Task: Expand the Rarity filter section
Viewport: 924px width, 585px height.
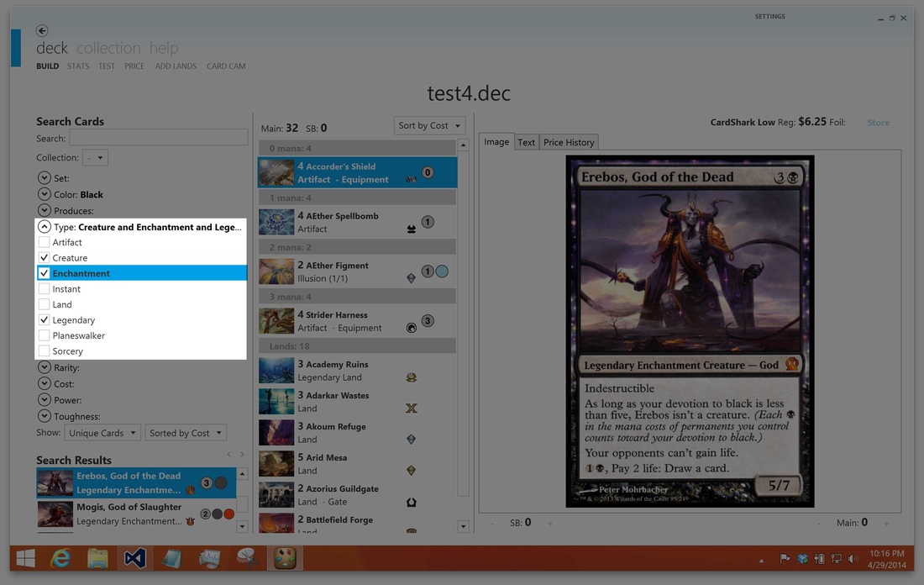Action: click(43, 367)
